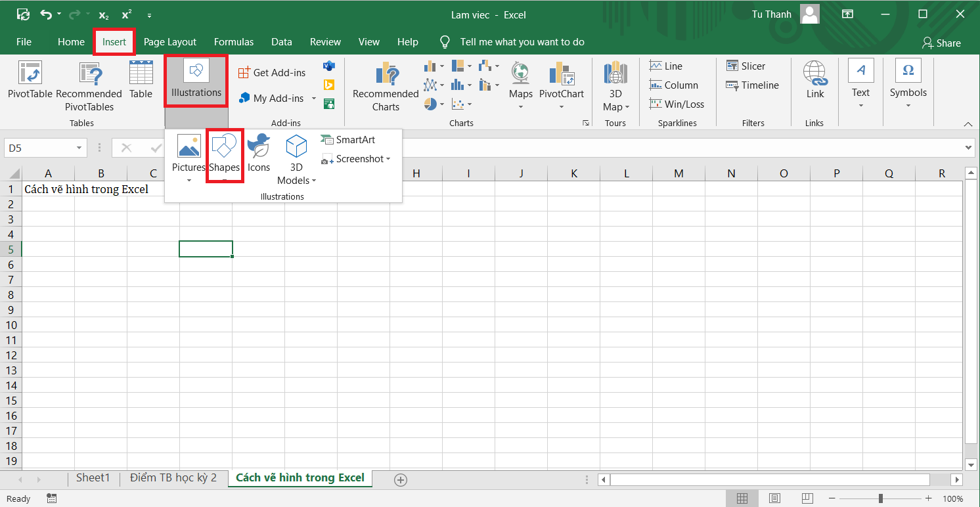Image resolution: width=980 pixels, height=507 pixels.
Task: Switch to Page Layout view in status bar
Action: coord(774,498)
